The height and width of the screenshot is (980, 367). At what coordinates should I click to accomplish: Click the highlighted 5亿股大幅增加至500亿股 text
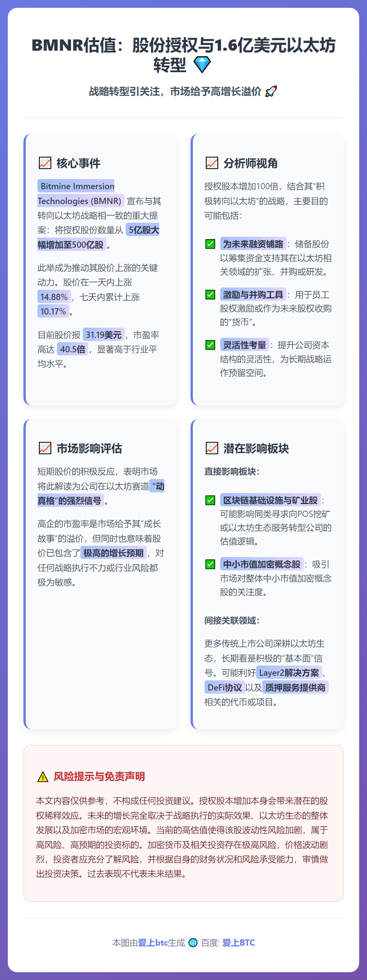coord(98,237)
